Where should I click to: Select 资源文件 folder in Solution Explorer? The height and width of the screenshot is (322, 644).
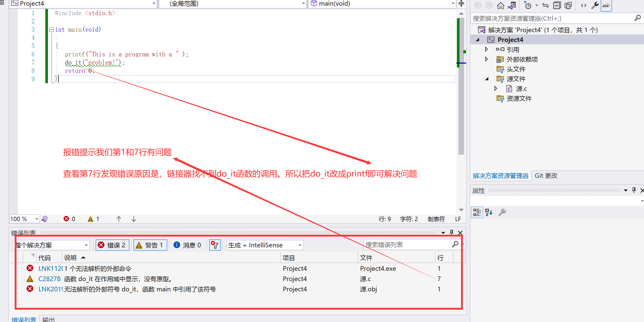(x=519, y=98)
